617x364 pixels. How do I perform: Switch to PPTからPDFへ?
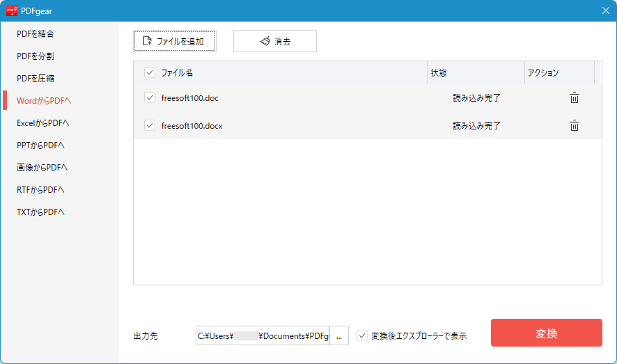pyautogui.click(x=40, y=145)
